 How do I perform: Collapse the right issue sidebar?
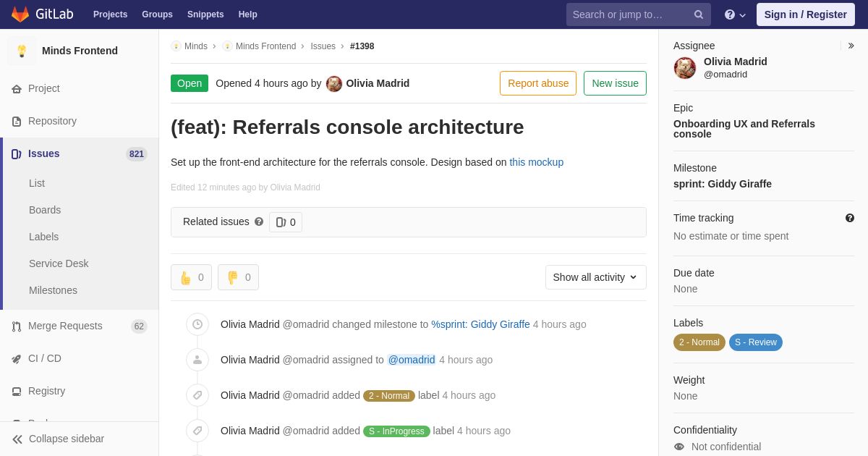point(851,46)
